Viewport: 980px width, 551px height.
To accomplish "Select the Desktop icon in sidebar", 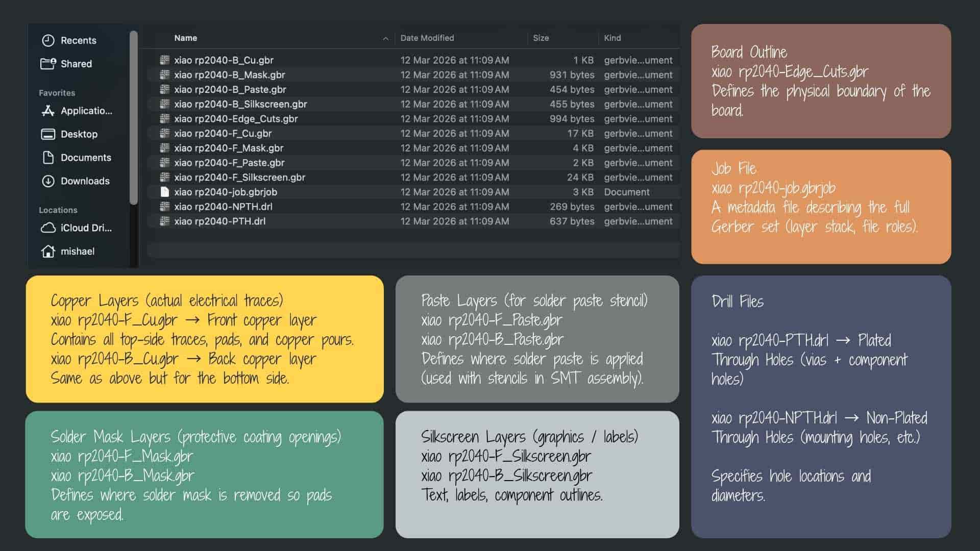I will tap(48, 134).
